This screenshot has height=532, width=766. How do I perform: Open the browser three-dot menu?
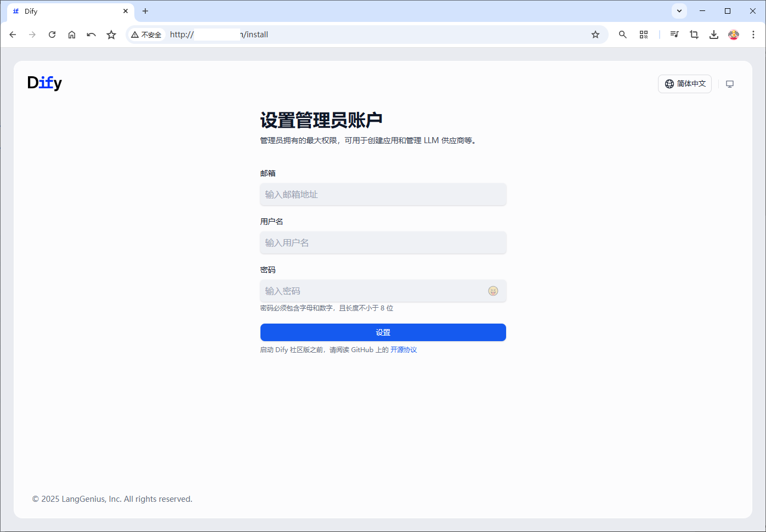click(x=753, y=35)
